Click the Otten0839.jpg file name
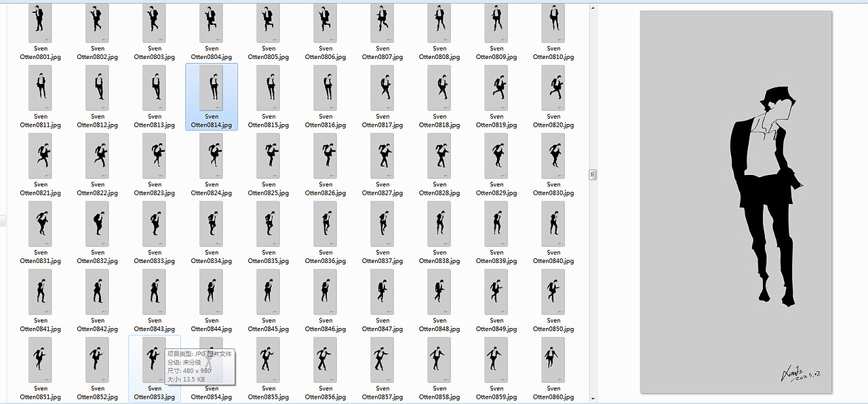 tap(496, 256)
